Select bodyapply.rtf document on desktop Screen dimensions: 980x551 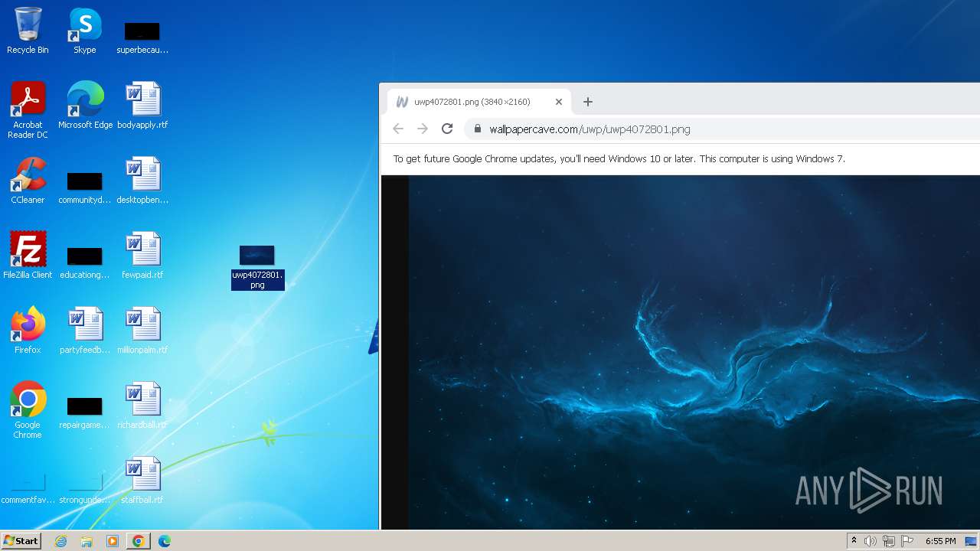click(142, 106)
